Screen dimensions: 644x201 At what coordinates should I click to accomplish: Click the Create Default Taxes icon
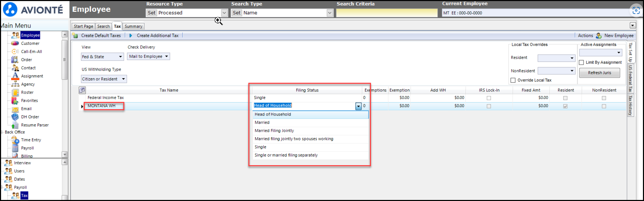[75, 35]
